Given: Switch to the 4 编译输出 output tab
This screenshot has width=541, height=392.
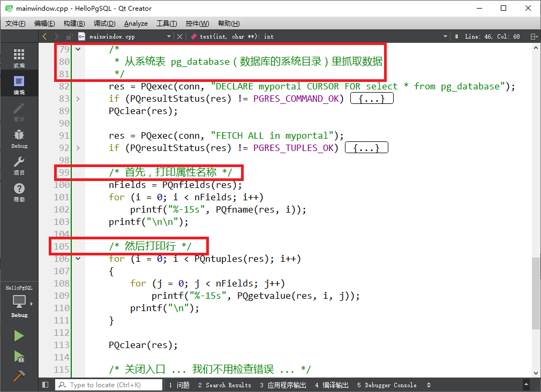Looking at the screenshot, I should [332, 385].
